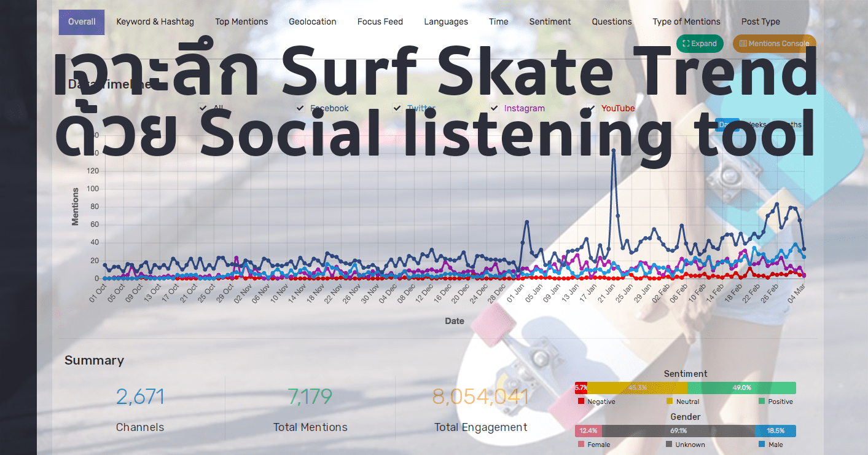Open the Overall tab
Image resolution: width=868 pixels, height=455 pixels.
[82, 22]
